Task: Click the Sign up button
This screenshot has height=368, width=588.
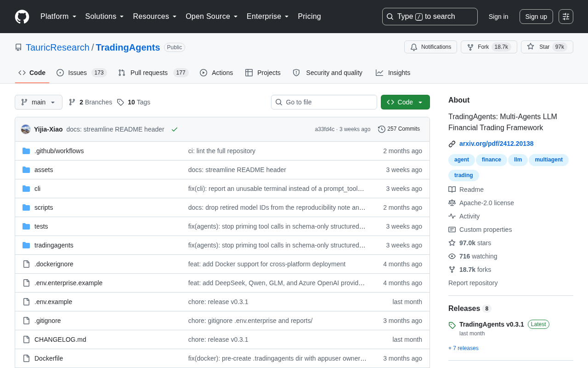Action: pyautogui.click(x=536, y=17)
